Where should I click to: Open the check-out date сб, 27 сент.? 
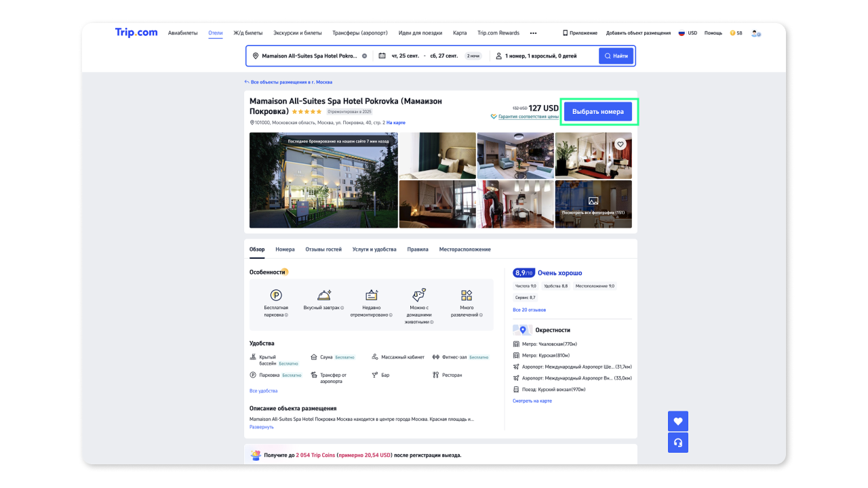(x=444, y=56)
